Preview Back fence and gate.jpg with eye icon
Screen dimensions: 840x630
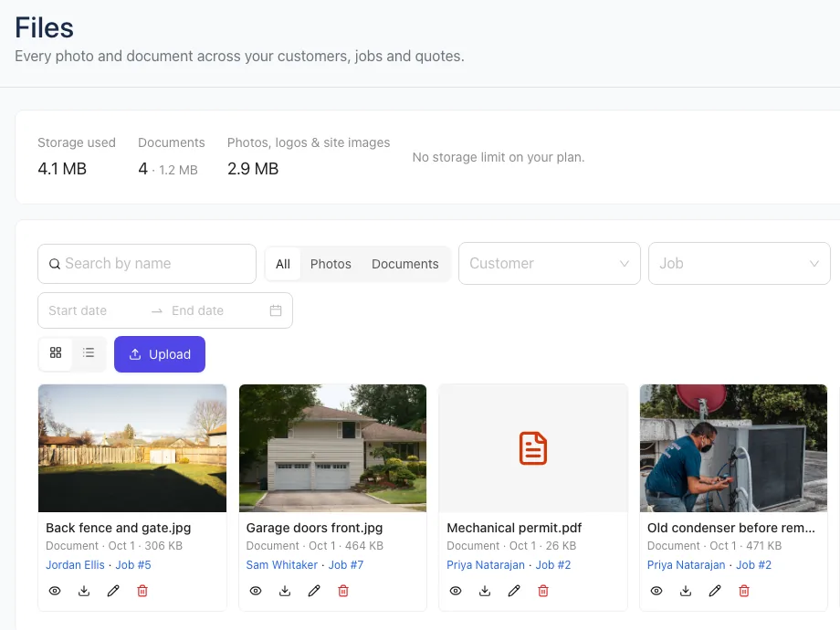(x=55, y=591)
